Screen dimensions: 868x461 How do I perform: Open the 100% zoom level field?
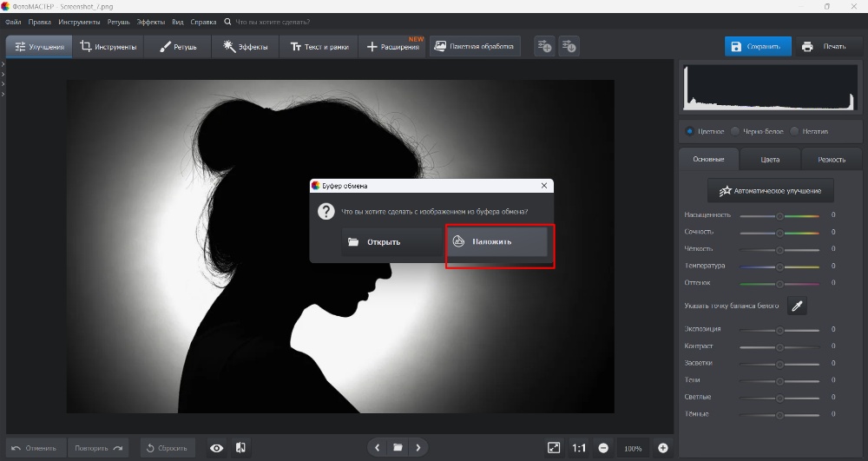click(633, 448)
